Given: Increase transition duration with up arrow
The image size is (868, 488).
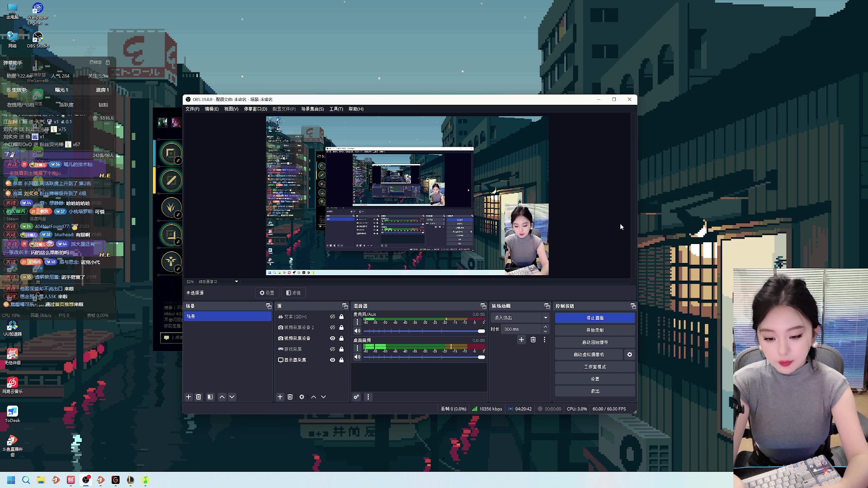Looking at the screenshot, I should pos(545,327).
